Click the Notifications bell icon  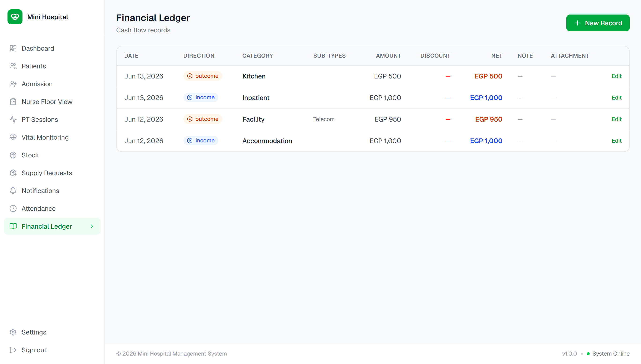pos(13,191)
